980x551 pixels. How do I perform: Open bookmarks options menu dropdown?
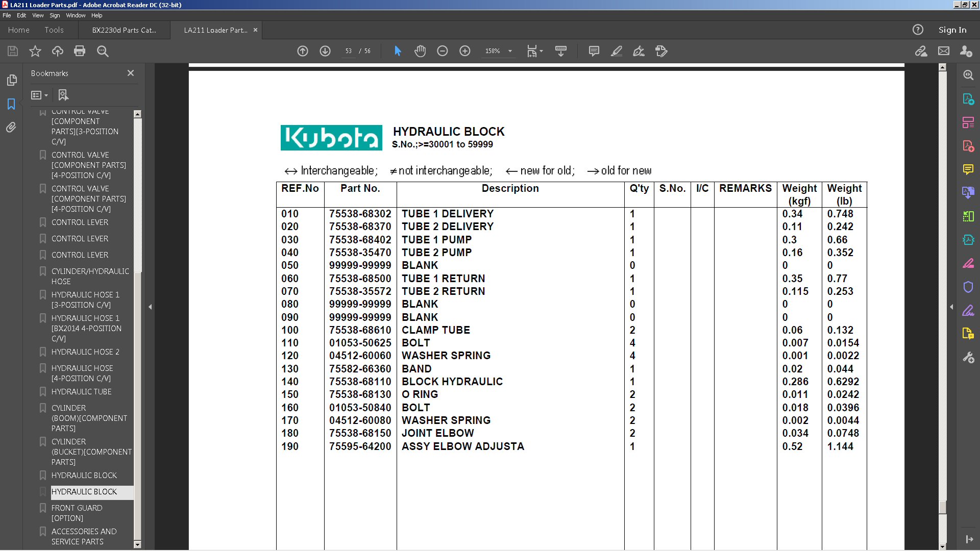[x=39, y=95]
